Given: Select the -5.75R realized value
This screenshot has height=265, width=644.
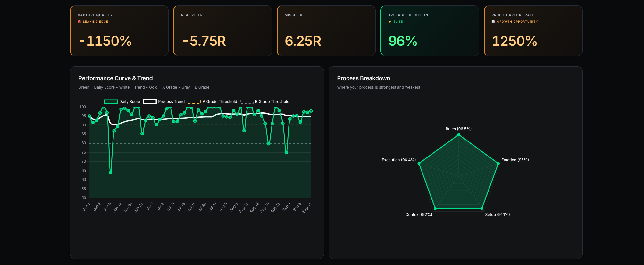Looking at the screenshot, I should 204,41.
